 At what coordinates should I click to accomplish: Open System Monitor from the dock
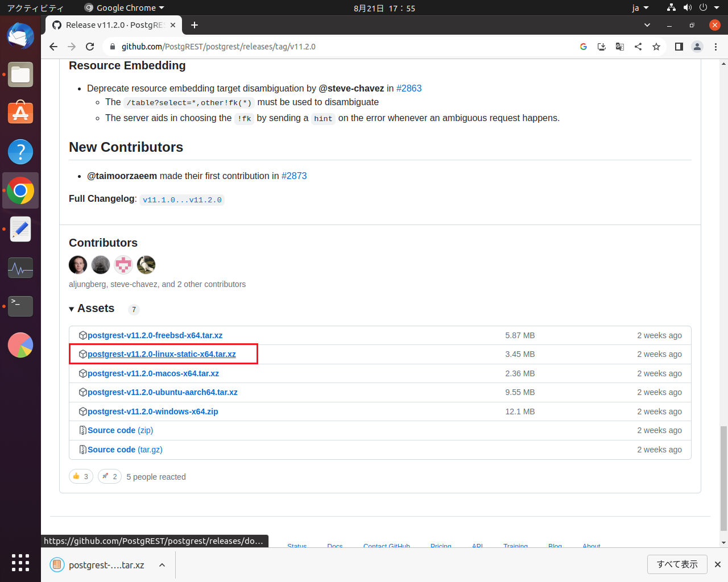click(x=20, y=268)
